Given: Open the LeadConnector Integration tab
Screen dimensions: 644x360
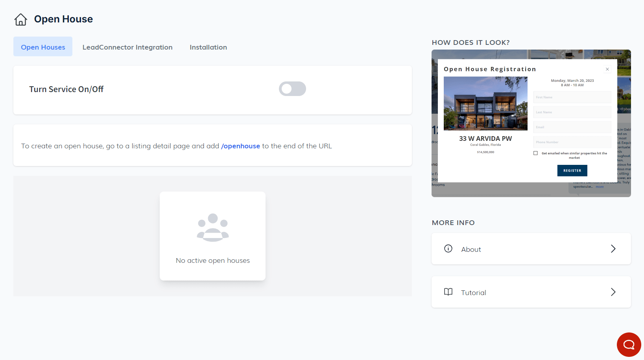Looking at the screenshot, I should click(127, 47).
